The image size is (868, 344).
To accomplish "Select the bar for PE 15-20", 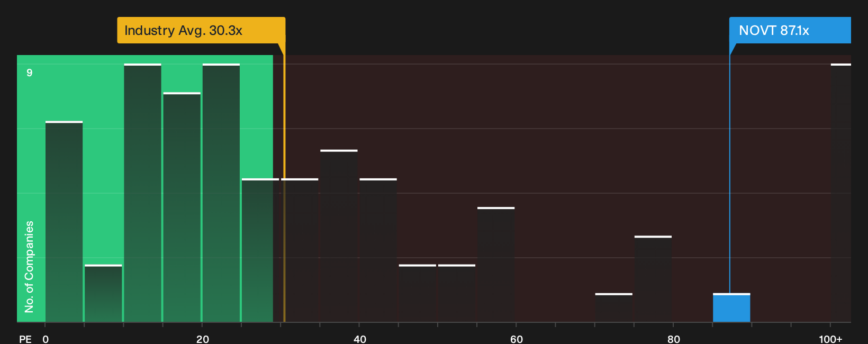I will (x=182, y=207).
